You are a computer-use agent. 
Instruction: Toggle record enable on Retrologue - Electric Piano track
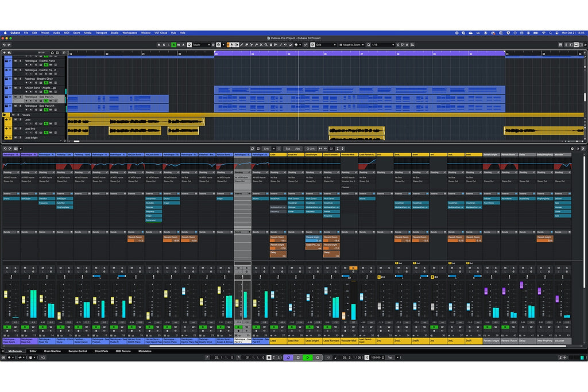click(26, 65)
